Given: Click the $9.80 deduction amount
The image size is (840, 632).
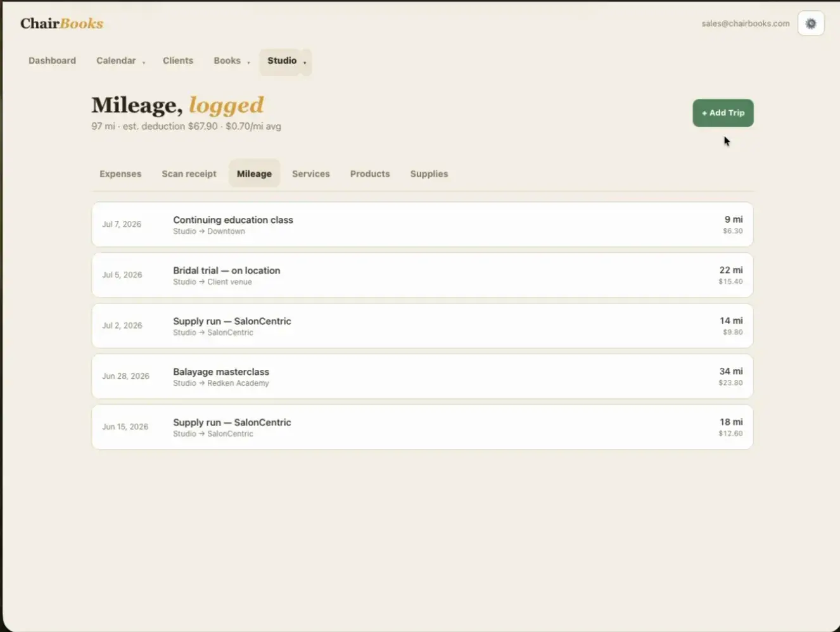Looking at the screenshot, I should click(x=733, y=332).
